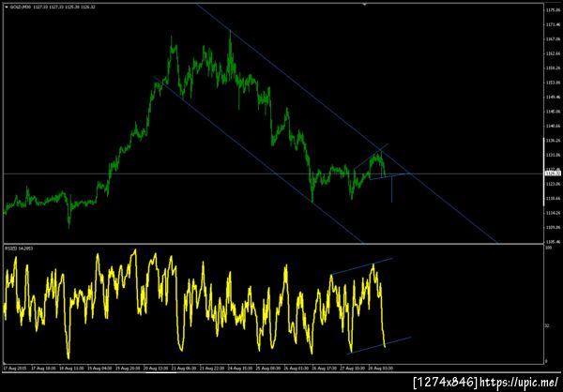This screenshot has width=563, height=392.
Task: Click the 100 level on RSI scale
Action: click(549, 249)
